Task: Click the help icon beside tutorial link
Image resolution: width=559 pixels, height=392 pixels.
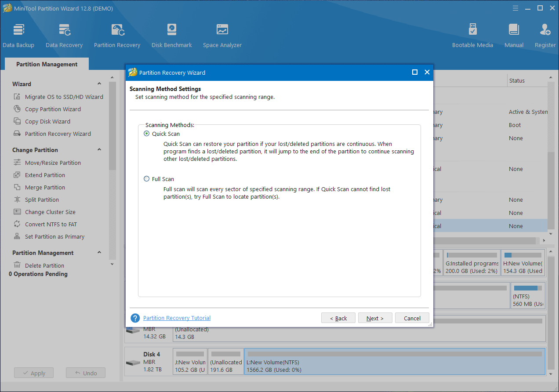Action: tap(135, 318)
